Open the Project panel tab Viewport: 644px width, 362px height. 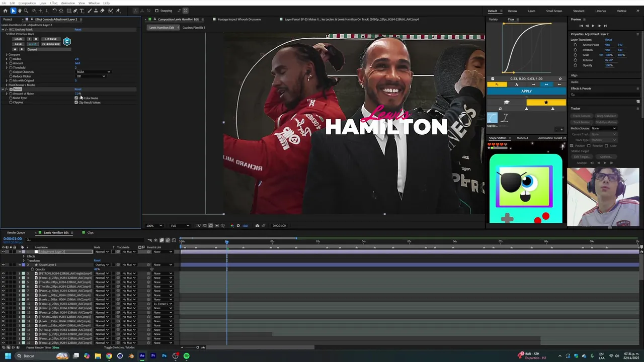point(8,20)
